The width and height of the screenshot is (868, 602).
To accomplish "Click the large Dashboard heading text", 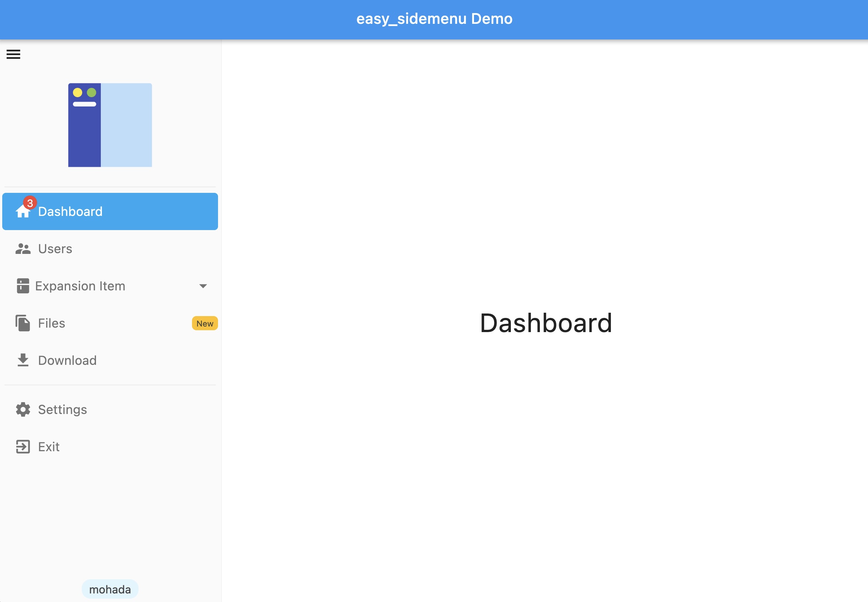I will 545,323.
